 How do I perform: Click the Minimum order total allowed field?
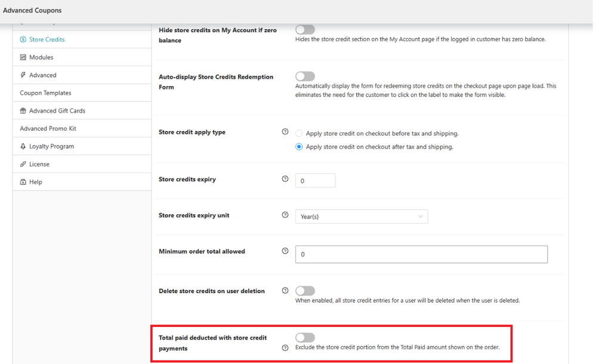click(x=421, y=254)
